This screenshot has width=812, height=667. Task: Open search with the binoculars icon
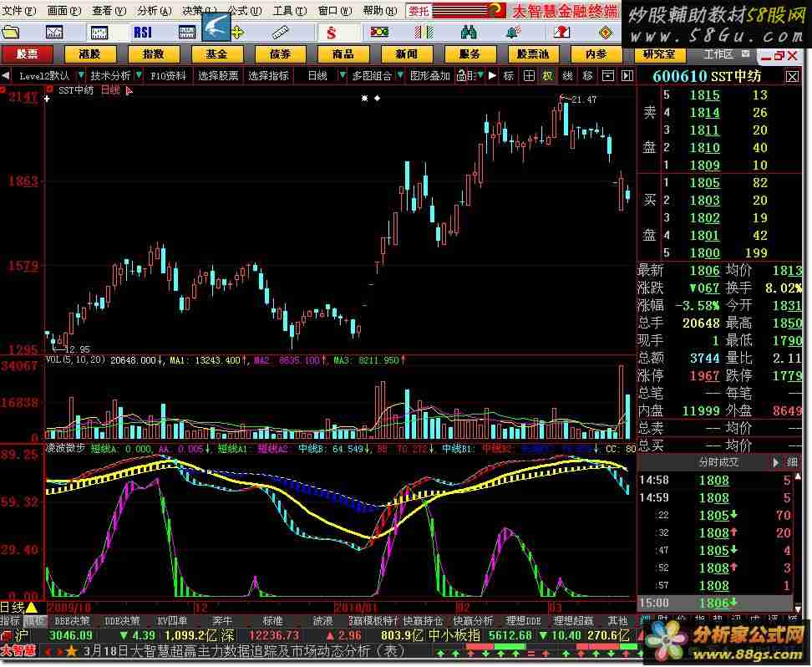[468, 33]
